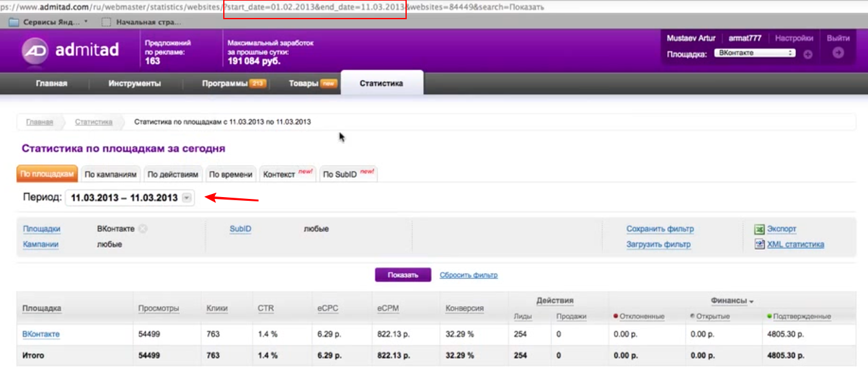868x383 pixels.
Task: Click the Сохранить фильтр link
Action: (x=660, y=229)
